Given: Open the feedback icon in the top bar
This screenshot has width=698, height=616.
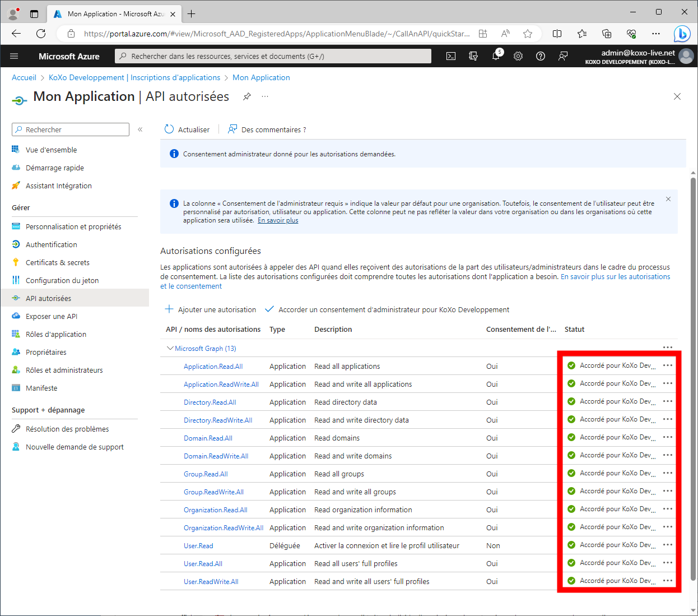Looking at the screenshot, I should tap(563, 56).
